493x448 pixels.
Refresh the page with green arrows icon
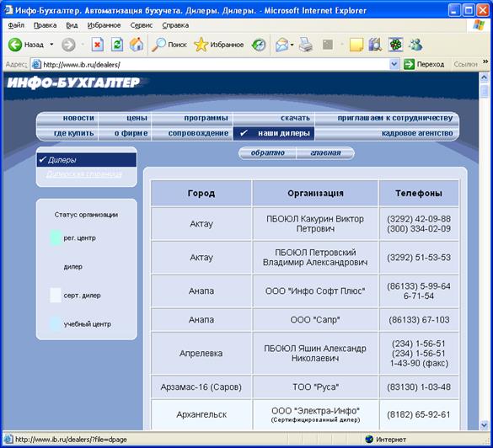(117, 45)
